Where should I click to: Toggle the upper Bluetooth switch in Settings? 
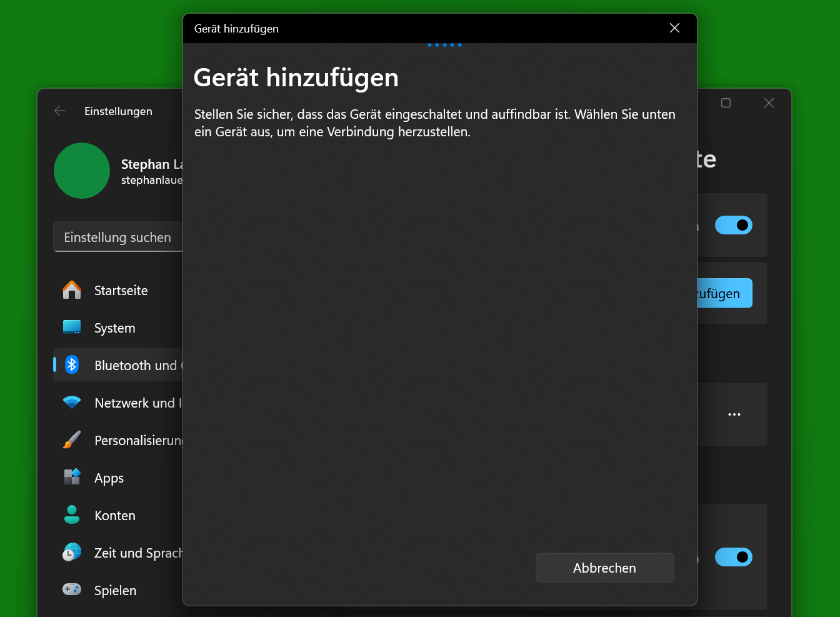tap(733, 225)
